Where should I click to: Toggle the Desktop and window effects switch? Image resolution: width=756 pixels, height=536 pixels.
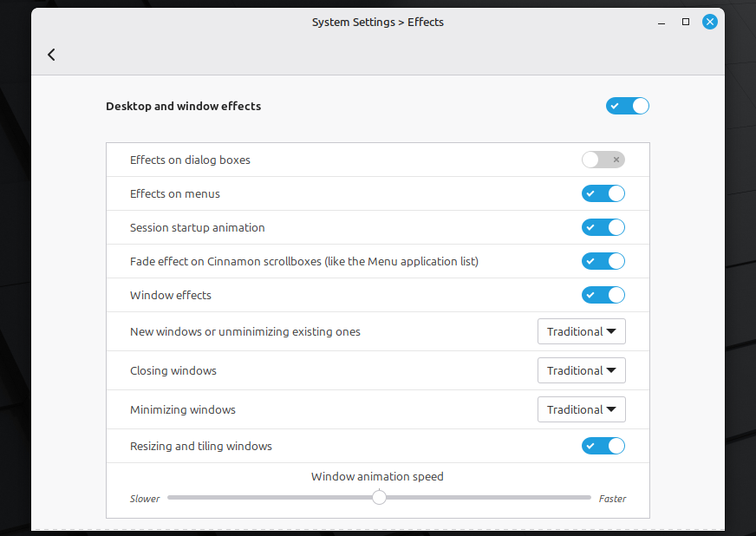tap(628, 106)
